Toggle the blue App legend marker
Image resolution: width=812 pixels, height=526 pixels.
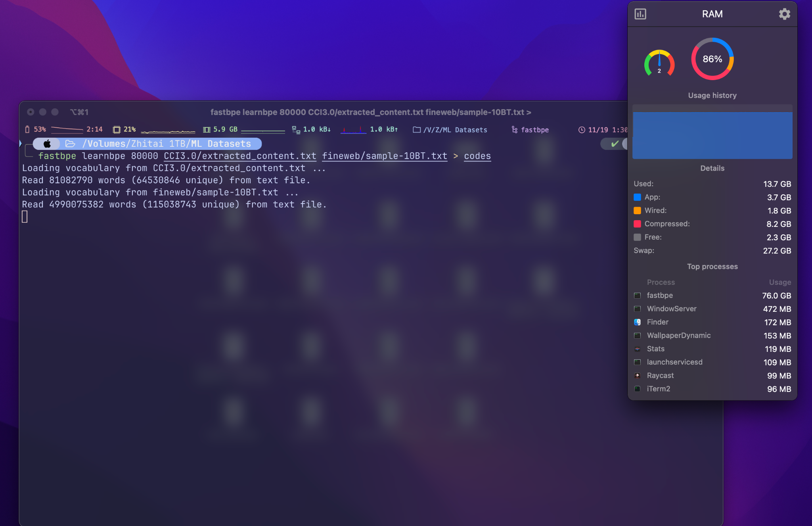[x=638, y=197]
